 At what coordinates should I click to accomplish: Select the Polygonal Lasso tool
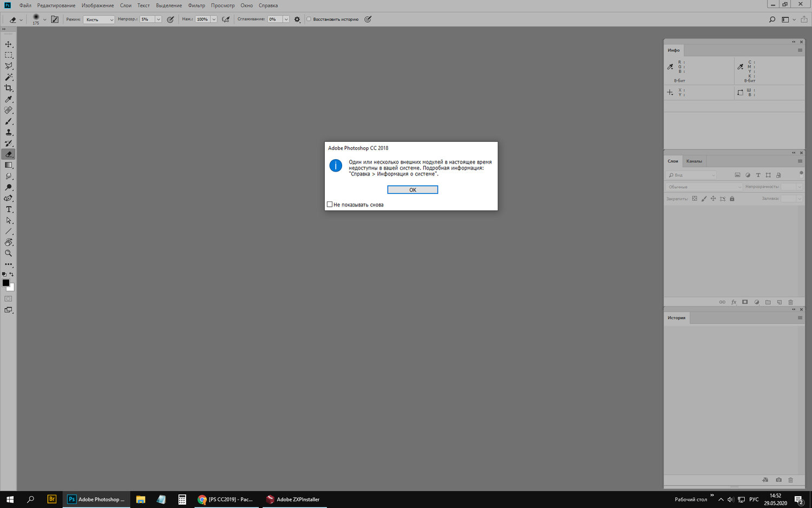tap(9, 66)
